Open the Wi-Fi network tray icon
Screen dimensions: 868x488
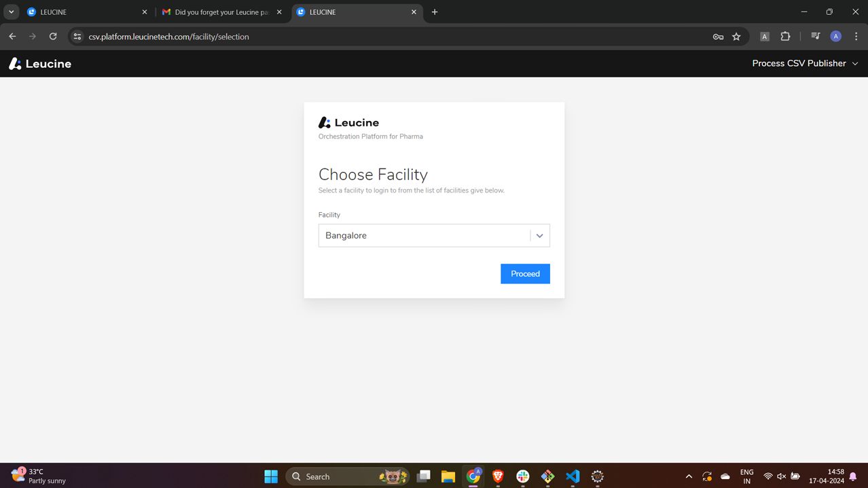(768, 476)
